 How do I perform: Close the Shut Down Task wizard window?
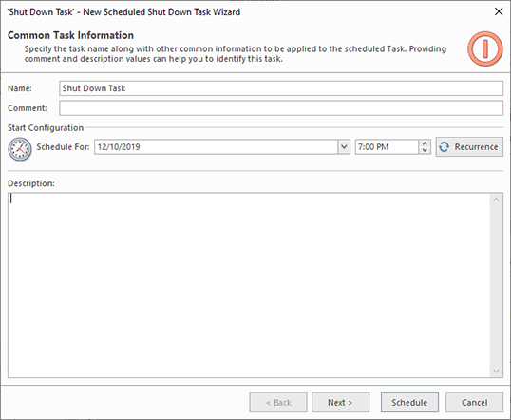(499, 11)
